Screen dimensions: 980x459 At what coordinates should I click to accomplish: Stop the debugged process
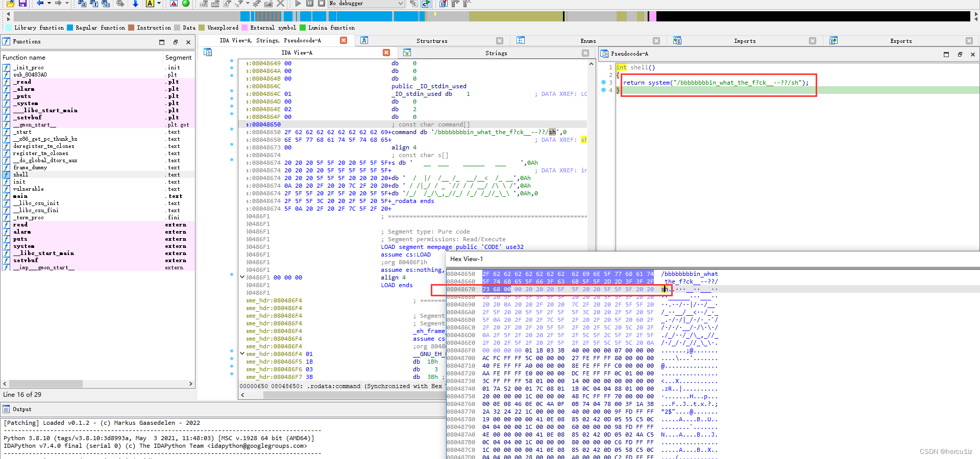322,4
